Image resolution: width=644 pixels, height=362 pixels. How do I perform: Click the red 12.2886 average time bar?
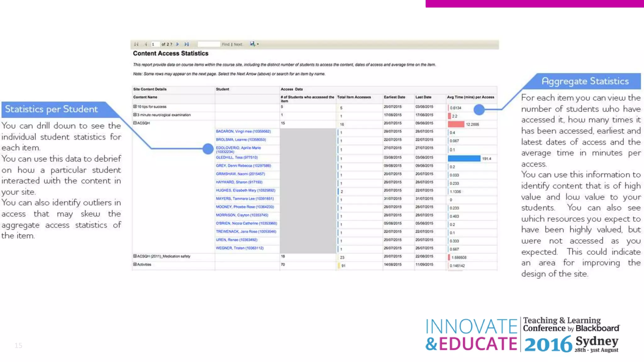tap(456, 124)
